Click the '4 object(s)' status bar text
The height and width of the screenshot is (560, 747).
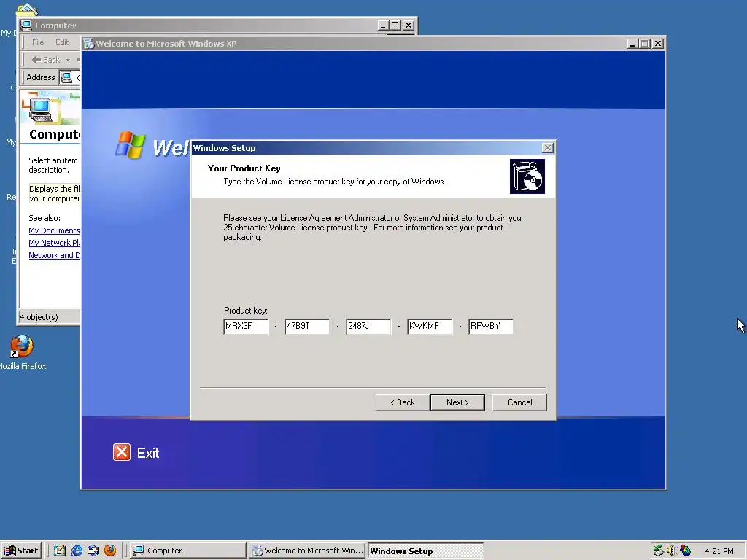[39, 317]
